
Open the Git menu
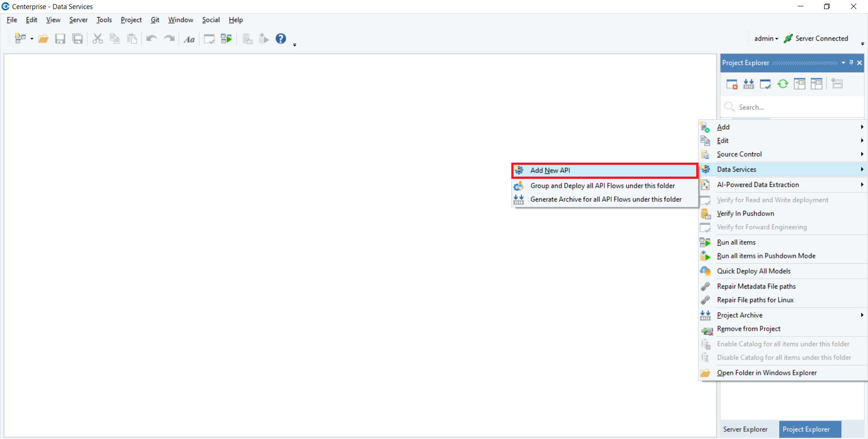[155, 20]
